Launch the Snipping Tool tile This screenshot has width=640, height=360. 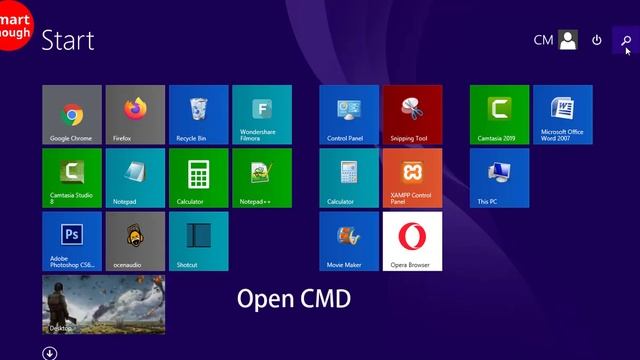tap(412, 115)
